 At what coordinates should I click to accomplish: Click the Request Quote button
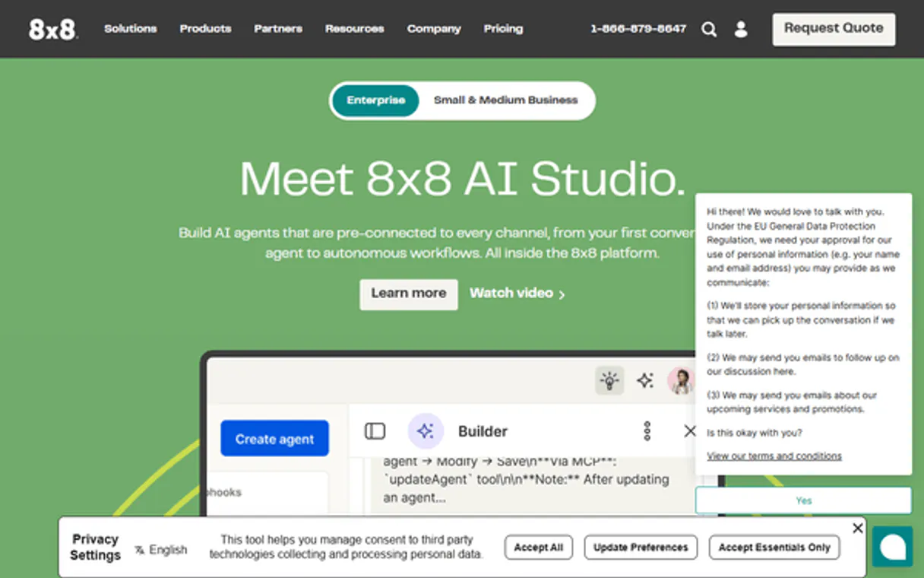click(x=834, y=29)
